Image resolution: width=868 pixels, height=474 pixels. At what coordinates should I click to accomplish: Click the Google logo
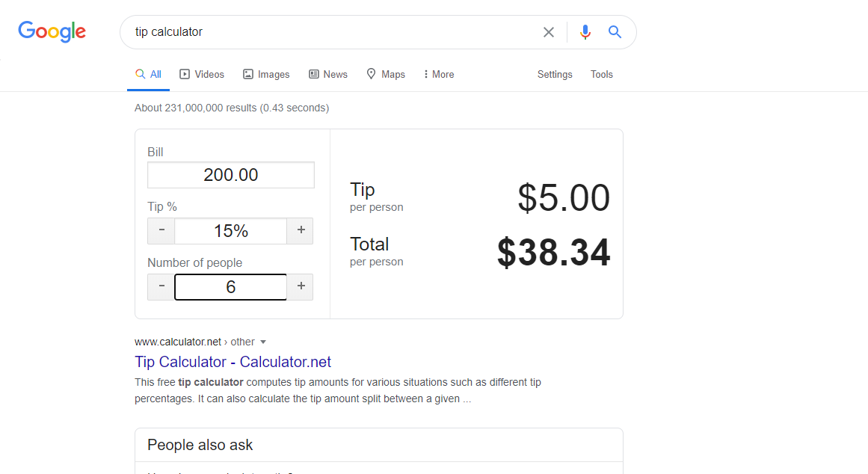pos(52,31)
